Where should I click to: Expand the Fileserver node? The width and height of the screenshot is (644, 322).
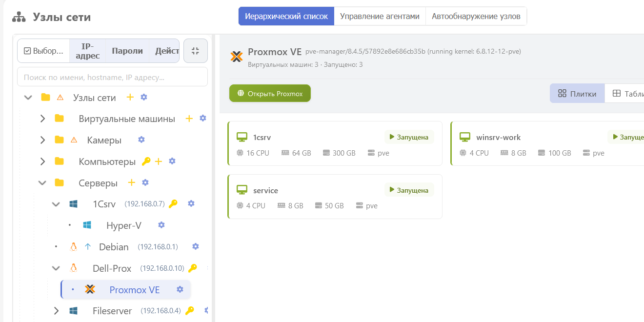[x=56, y=311]
